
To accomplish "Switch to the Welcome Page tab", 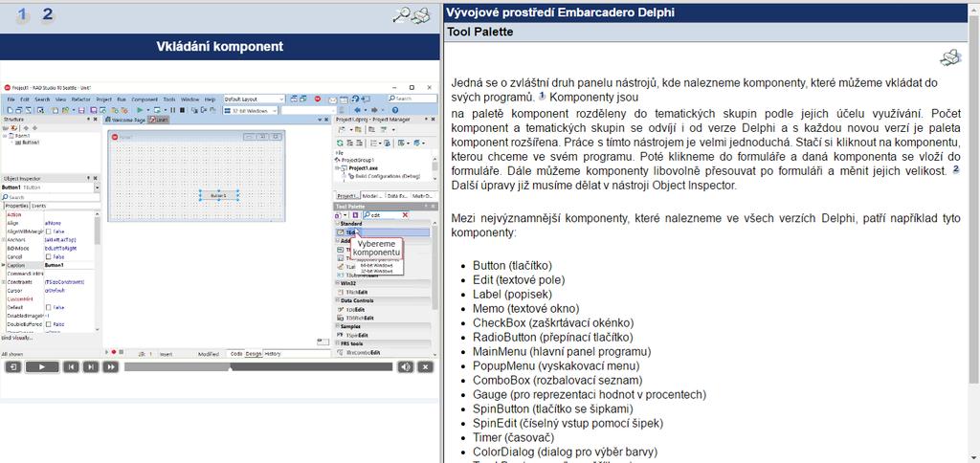I will tap(125, 120).
